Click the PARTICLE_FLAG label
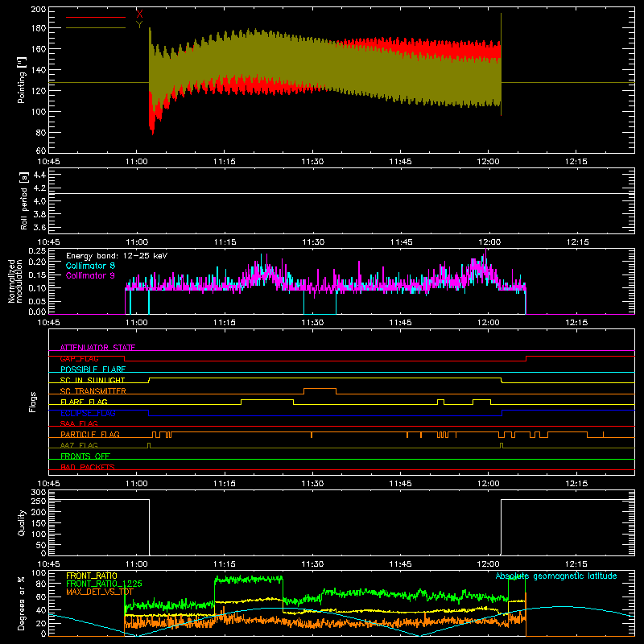The image size is (644, 644). click(x=90, y=434)
